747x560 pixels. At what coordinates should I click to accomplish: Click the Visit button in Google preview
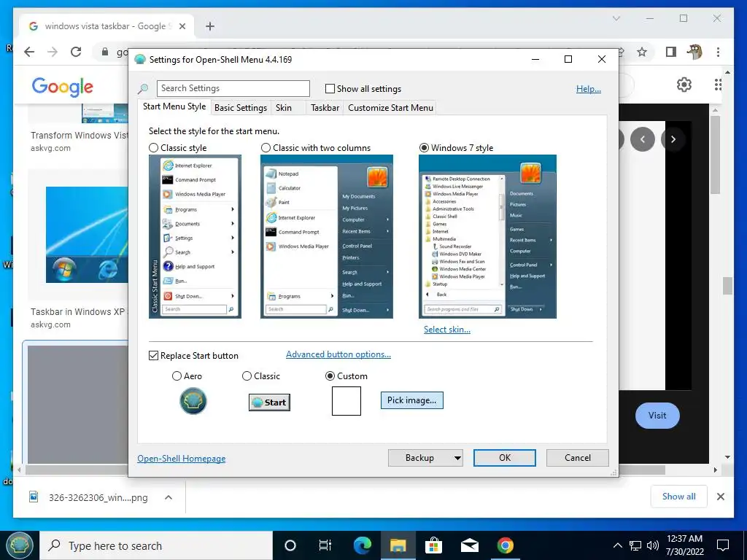(657, 415)
